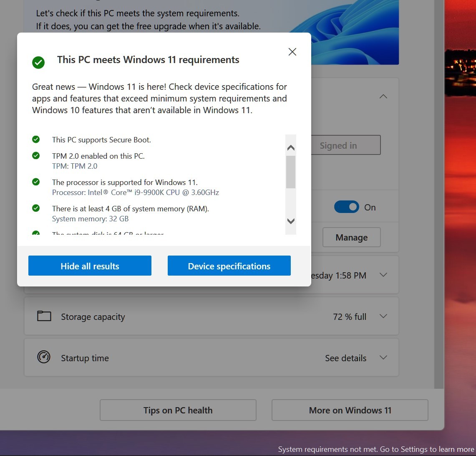This screenshot has width=476, height=456.
Task: Click 'See details' for Startup time
Action: pyautogui.click(x=346, y=358)
